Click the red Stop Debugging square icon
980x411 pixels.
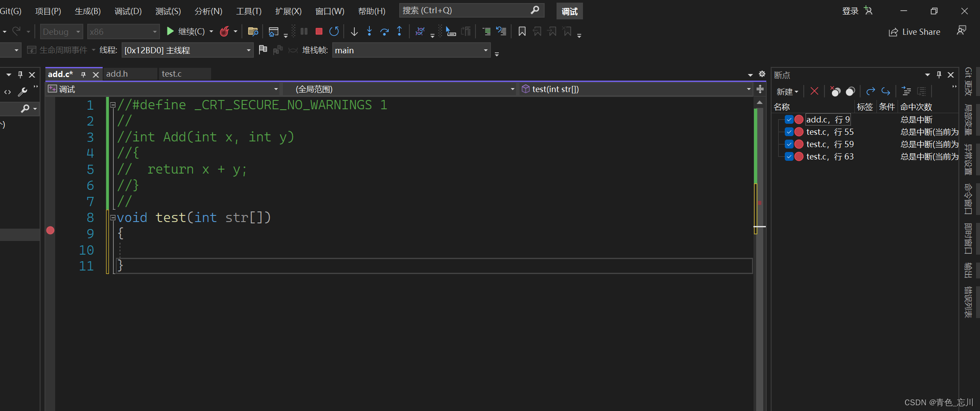(319, 31)
